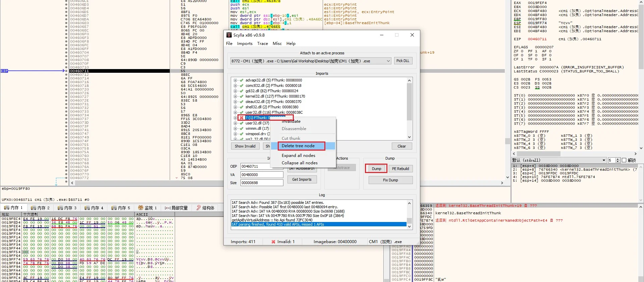Choose 'Delete tree node' from context menu
This screenshot has width=644, height=282.
(303, 146)
